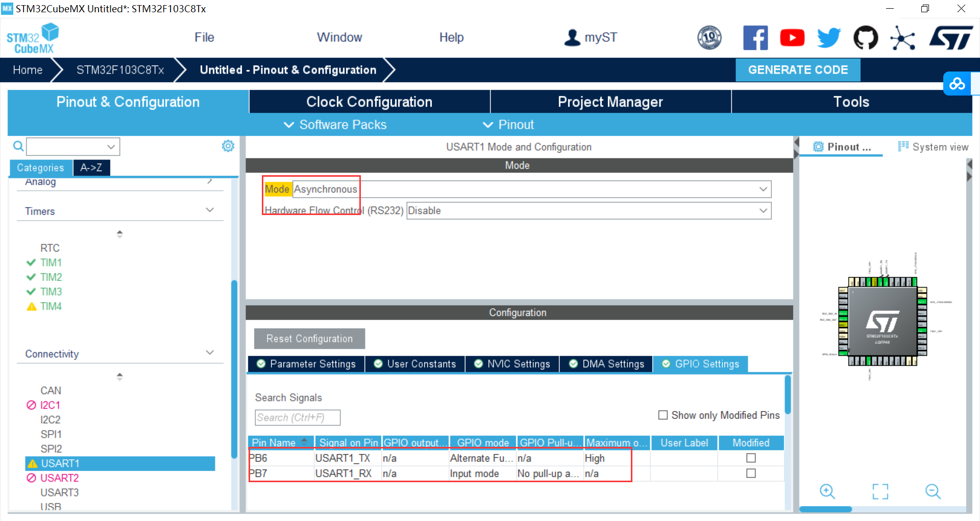980x521 pixels.
Task: Open the YouTube icon link
Action: click(792, 38)
